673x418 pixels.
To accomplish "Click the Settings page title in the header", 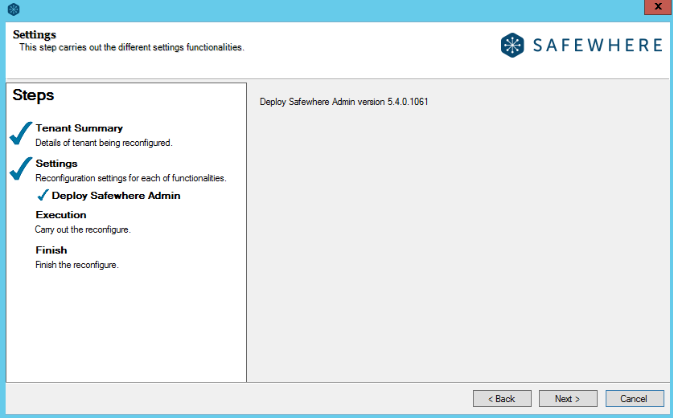I will tap(34, 35).
